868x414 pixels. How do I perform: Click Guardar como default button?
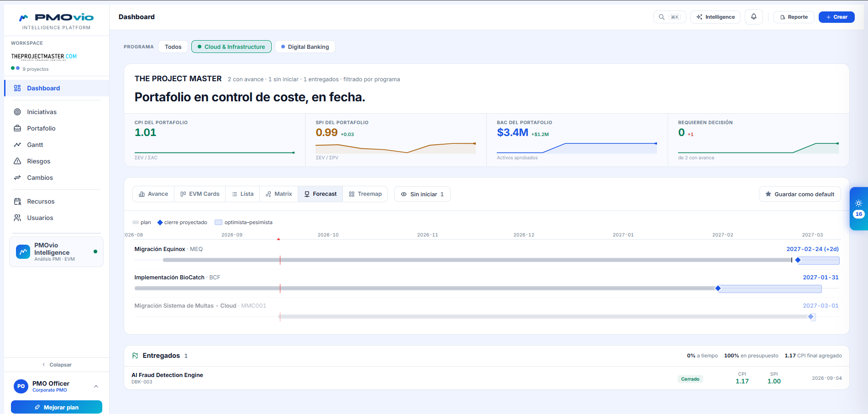(x=800, y=194)
